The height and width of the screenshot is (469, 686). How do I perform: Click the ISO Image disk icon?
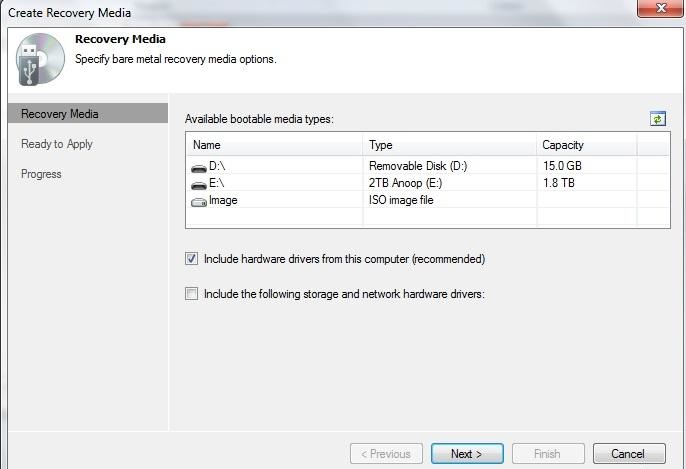point(199,202)
